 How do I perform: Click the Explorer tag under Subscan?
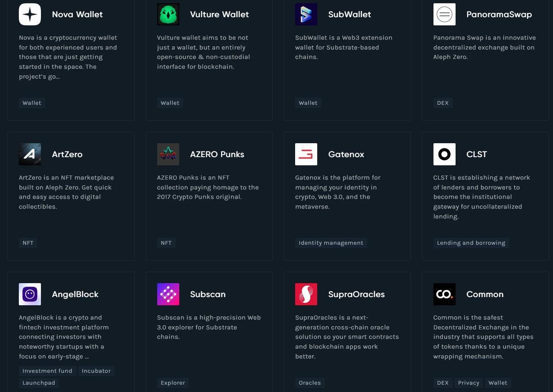click(173, 383)
